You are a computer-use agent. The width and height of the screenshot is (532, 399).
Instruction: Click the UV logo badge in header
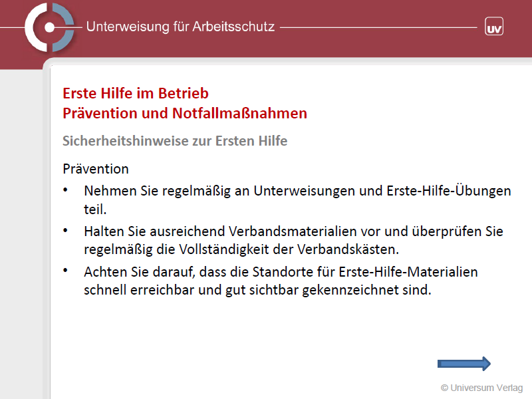pos(494,27)
